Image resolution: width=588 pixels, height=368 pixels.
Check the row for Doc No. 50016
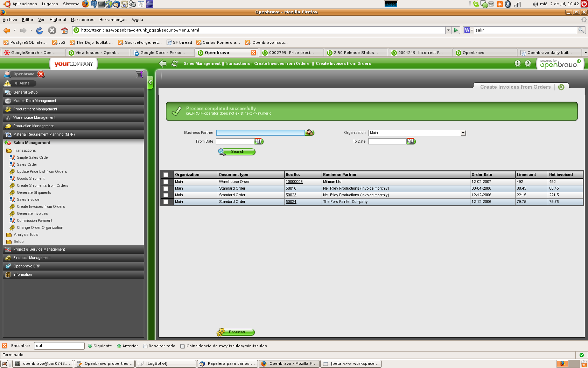[x=166, y=189]
